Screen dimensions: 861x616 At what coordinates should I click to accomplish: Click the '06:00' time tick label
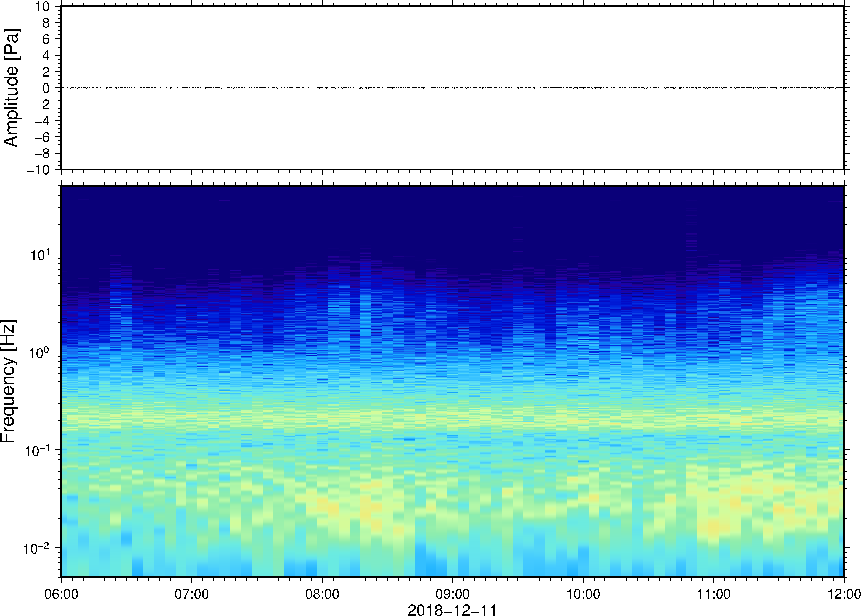click(61, 594)
